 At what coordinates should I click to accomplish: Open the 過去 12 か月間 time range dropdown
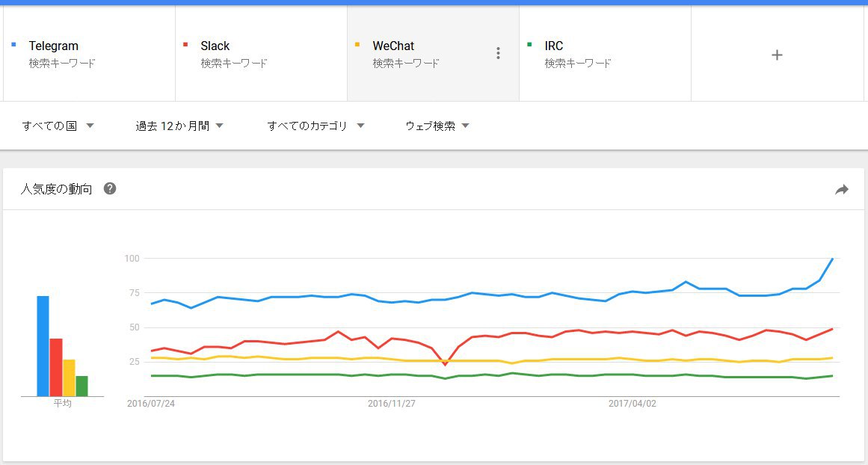click(x=179, y=126)
